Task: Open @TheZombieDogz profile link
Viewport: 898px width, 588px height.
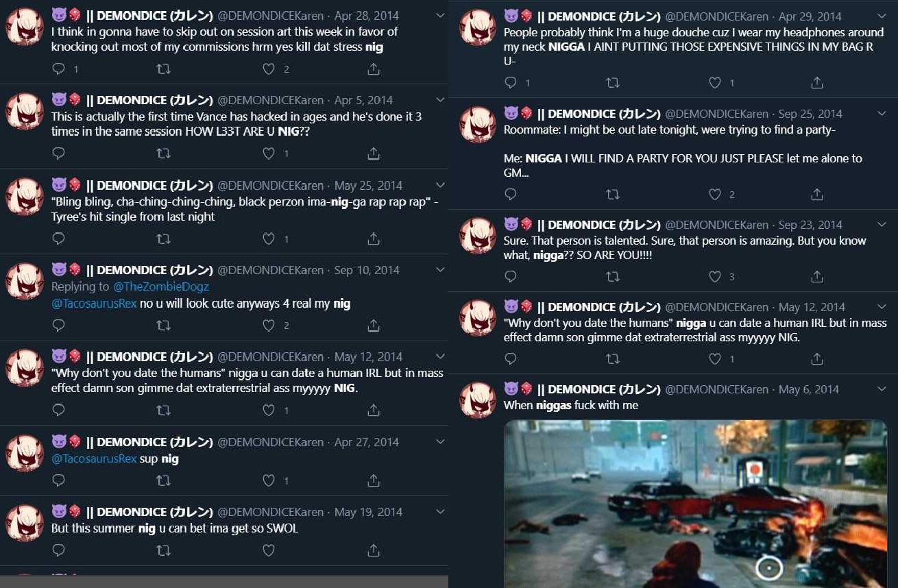Action: [161, 286]
